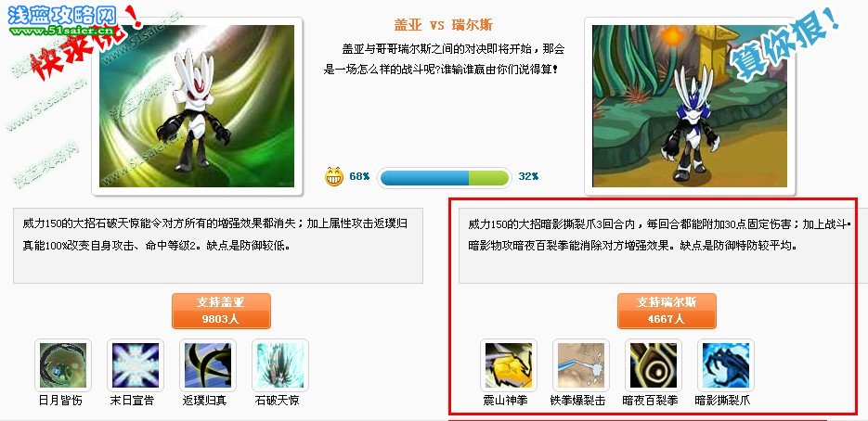Click the 盖亚 VS 瑞尔斯 title
The height and width of the screenshot is (421, 868).
(x=443, y=25)
